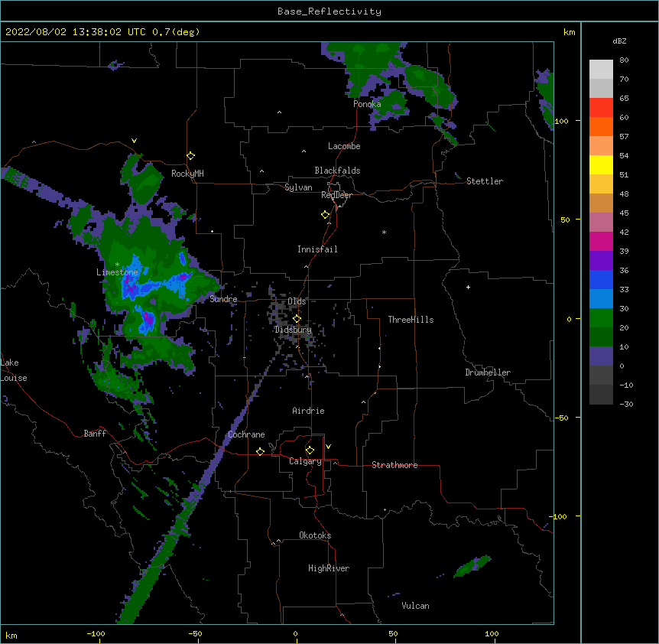Click the yellow diamond marker above Calgary label
Viewport: 659px width, 644px height.
[x=310, y=450]
